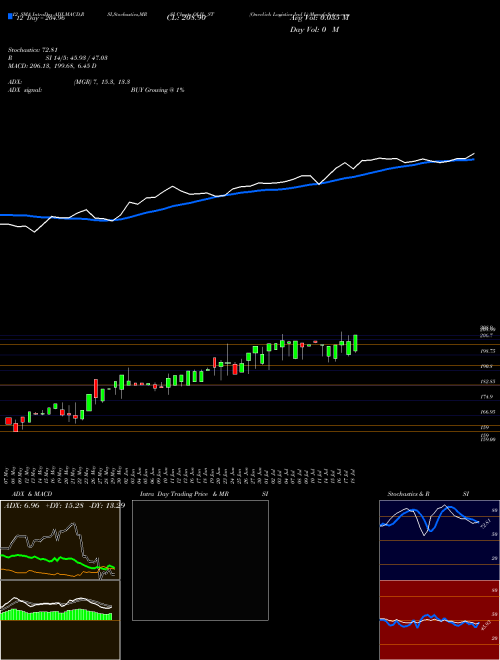Image resolution: width=500 pixels, height=660 pixels.
Task: Click the 'BUY Growing @ 1%' signal text
Action: pyautogui.click(x=158, y=90)
